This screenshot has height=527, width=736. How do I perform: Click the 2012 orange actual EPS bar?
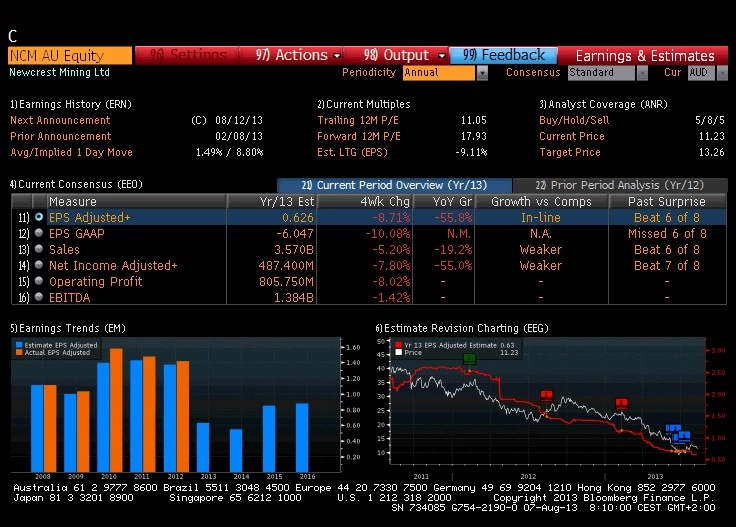(183, 416)
